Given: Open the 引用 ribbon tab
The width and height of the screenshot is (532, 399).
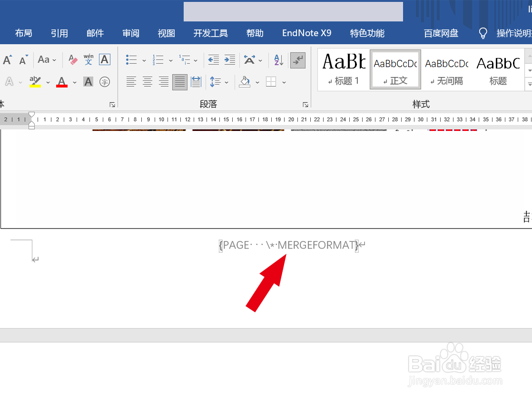Looking at the screenshot, I should [x=59, y=33].
